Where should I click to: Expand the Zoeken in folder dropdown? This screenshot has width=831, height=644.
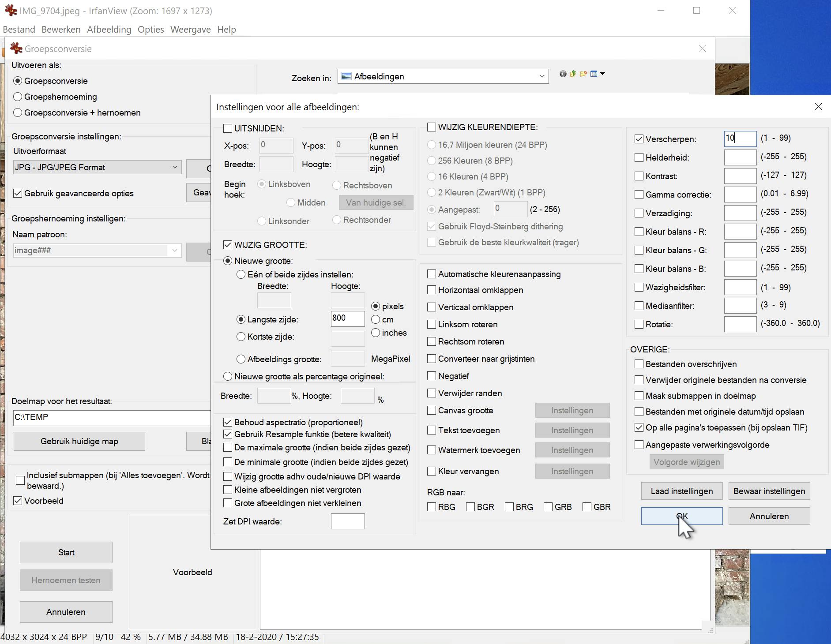point(541,76)
